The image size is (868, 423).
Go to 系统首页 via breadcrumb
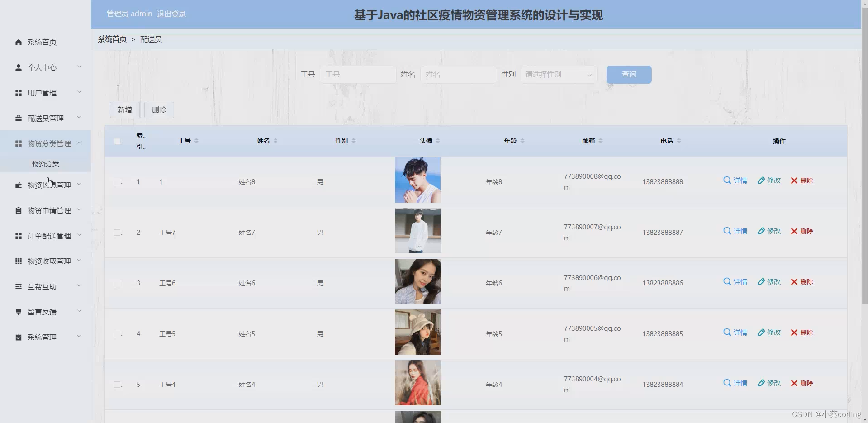point(112,39)
